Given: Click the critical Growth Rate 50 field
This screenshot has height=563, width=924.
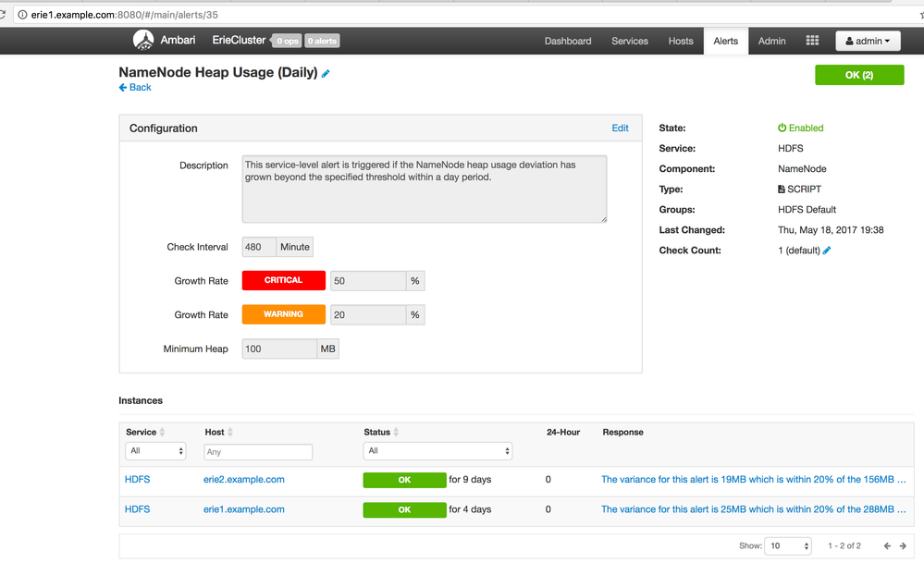Looking at the screenshot, I should [x=368, y=281].
